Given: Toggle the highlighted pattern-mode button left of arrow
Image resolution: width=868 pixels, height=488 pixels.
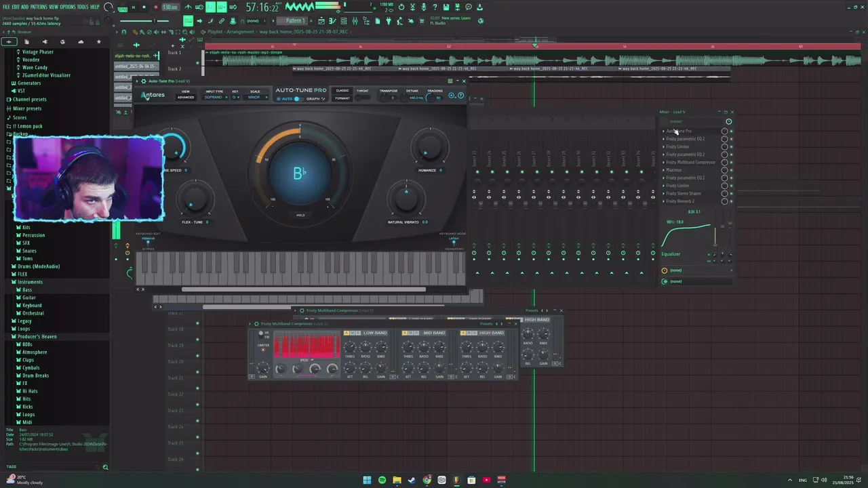Looking at the screenshot, I should coord(188,21).
